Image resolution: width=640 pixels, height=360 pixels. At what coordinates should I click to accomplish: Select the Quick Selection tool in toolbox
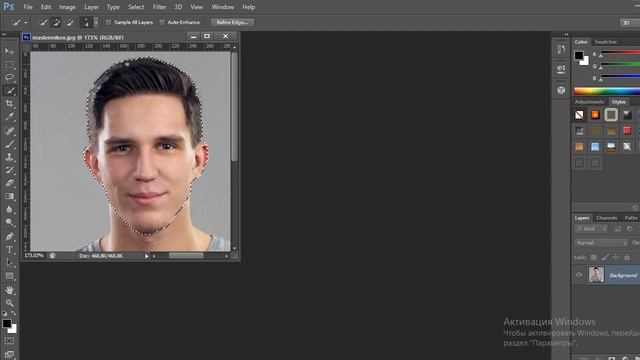coord(9,90)
